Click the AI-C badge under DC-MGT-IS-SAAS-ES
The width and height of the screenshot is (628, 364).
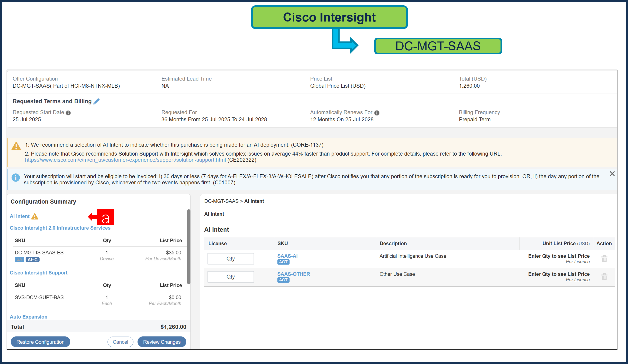[x=33, y=260]
